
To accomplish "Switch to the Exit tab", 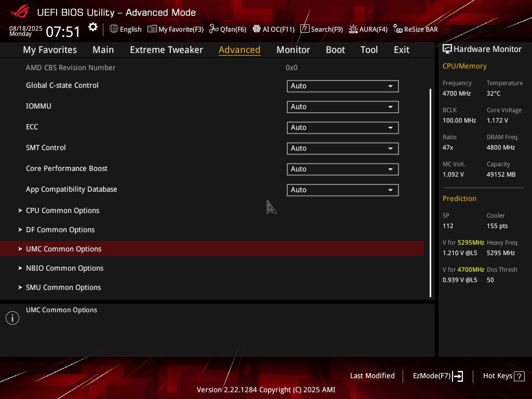I will point(402,50).
